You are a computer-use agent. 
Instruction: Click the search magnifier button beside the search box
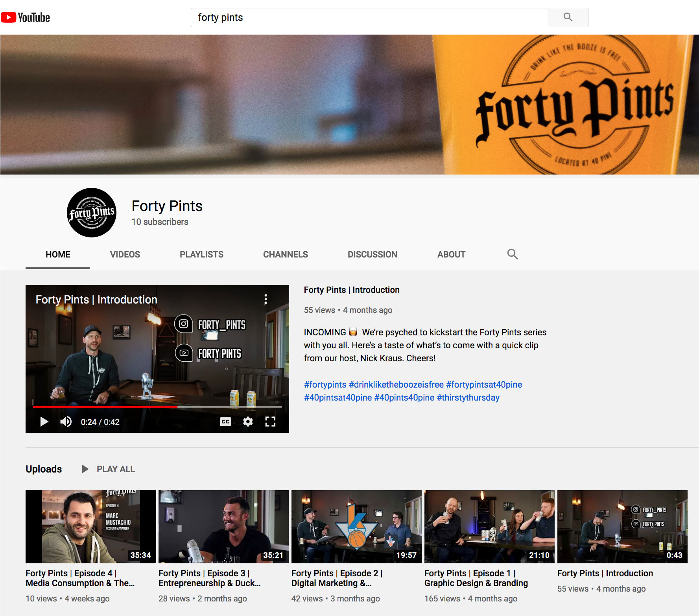[x=568, y=17]
